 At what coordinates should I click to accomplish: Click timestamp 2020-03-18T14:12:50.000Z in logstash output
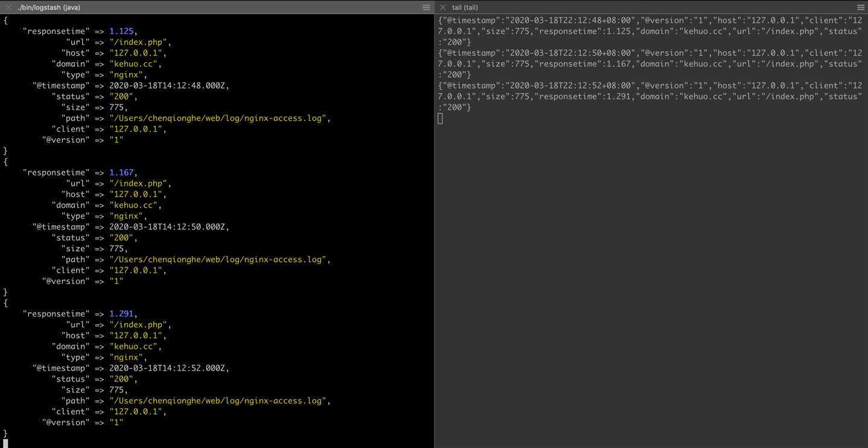pos(167,227)
